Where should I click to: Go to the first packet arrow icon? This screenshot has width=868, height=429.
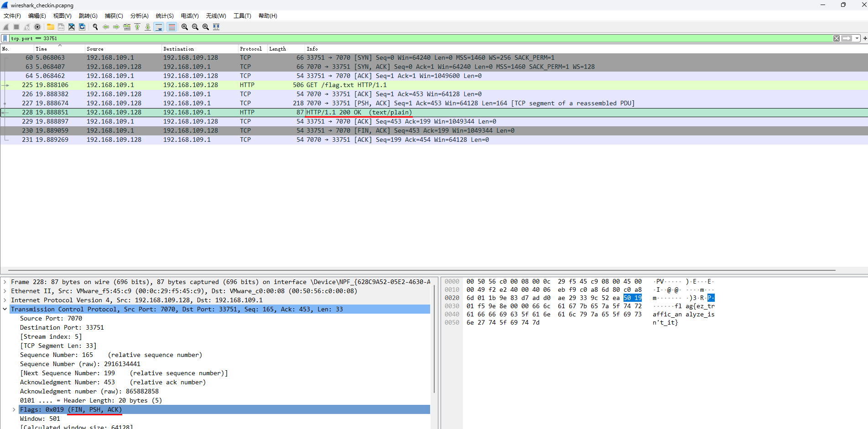(137, 27)
